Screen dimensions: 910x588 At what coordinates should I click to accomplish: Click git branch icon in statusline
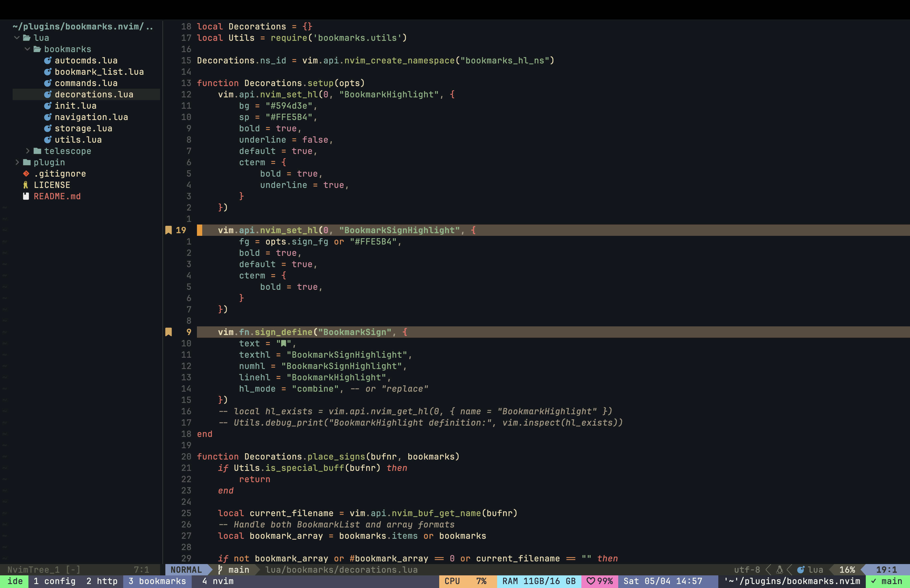pos(220,570)
